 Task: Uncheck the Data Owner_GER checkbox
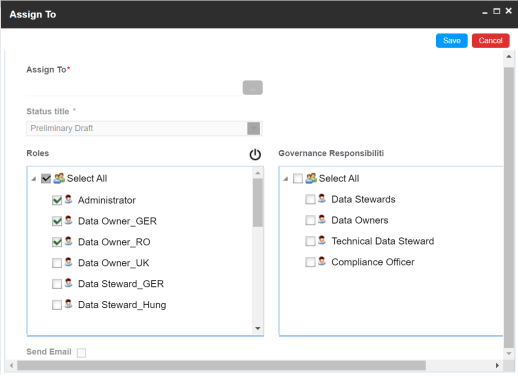click(x=57, y=221)
